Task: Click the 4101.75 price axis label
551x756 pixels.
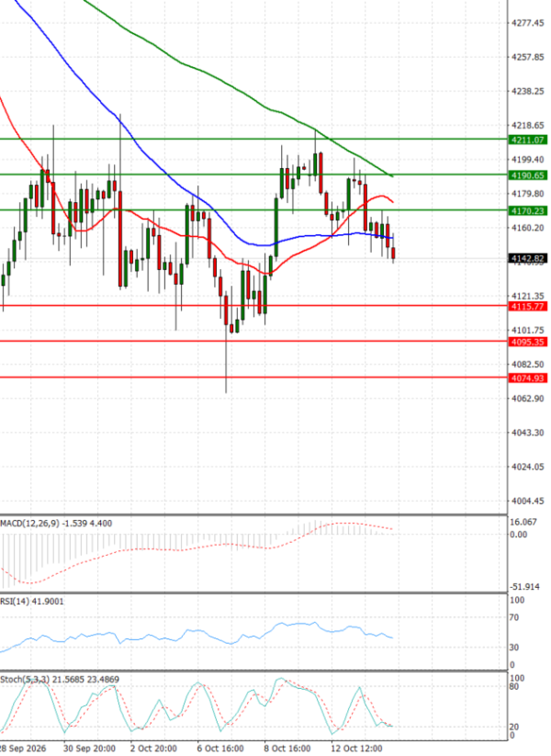Action: coord(528,331)
